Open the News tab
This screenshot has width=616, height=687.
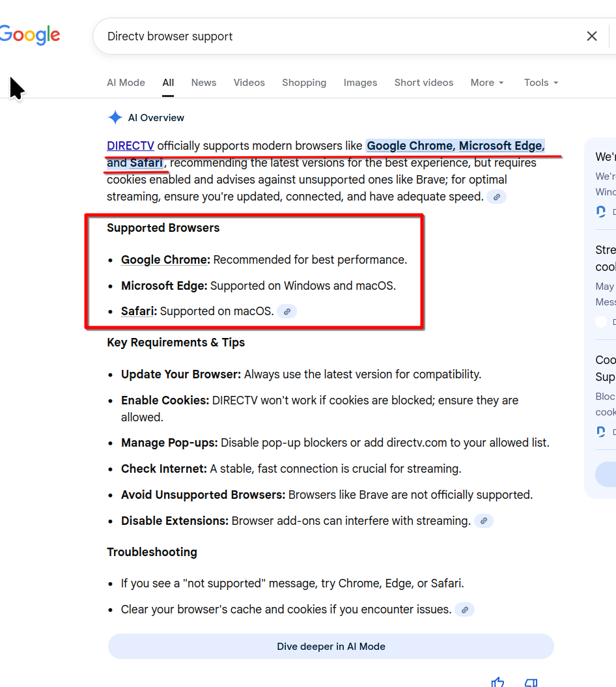[204, 83]
